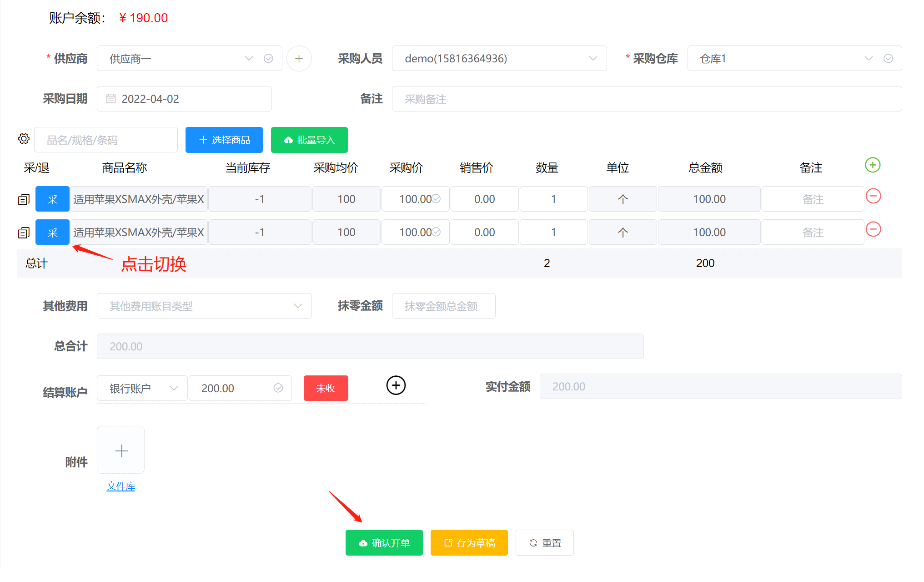Add a new supplier with the plus icon
The width and height of the screenshot is (924, 582).
coord(299,58)
